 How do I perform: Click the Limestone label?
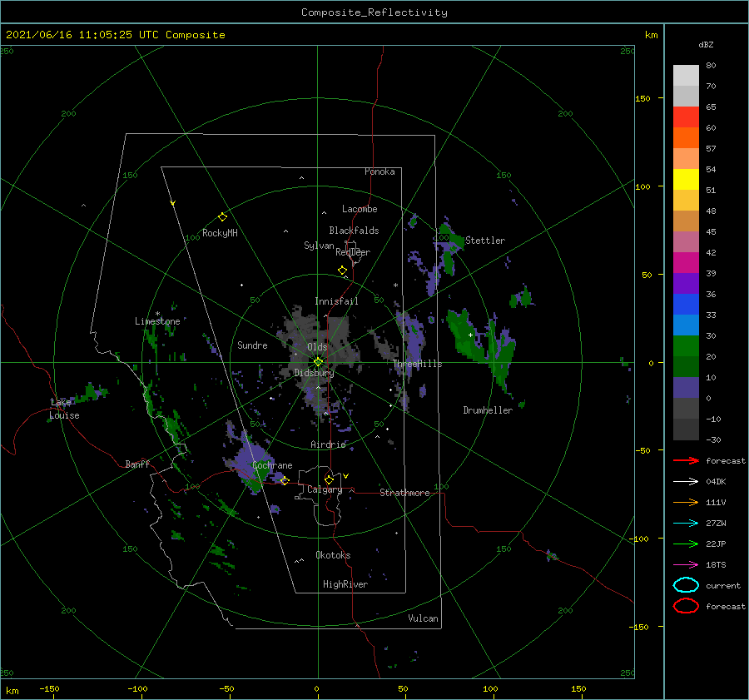(x=157, y=321)
